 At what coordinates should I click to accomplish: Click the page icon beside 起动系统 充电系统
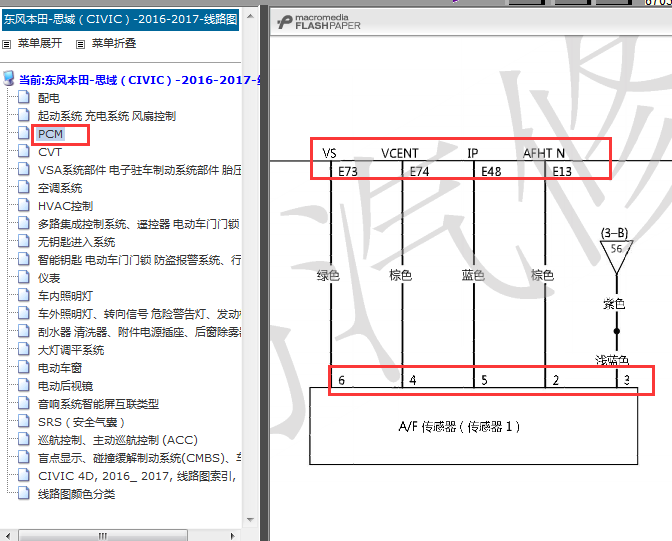pos(24,115)
